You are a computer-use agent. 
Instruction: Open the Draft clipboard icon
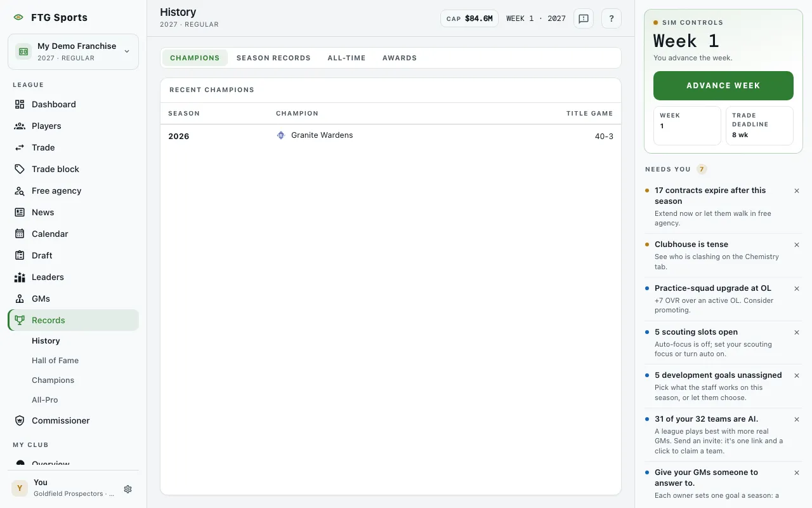(x=20, y=255)
